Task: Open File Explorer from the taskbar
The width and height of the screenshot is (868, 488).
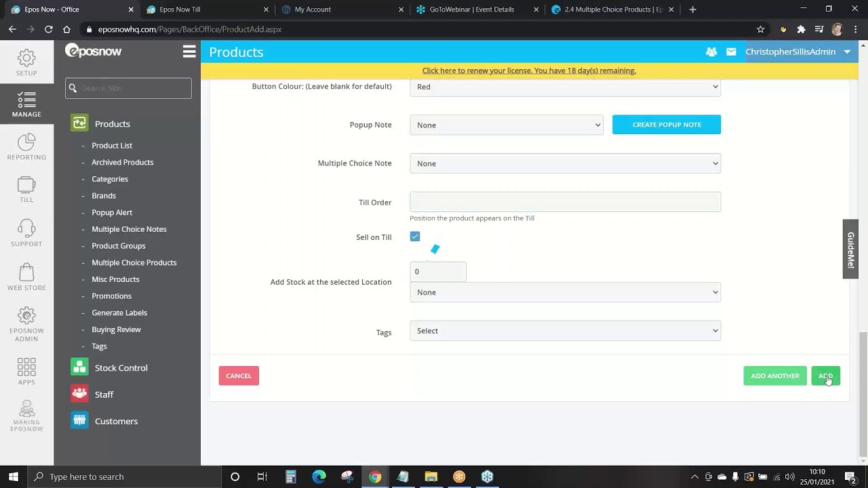Action: tap(431, 476)
